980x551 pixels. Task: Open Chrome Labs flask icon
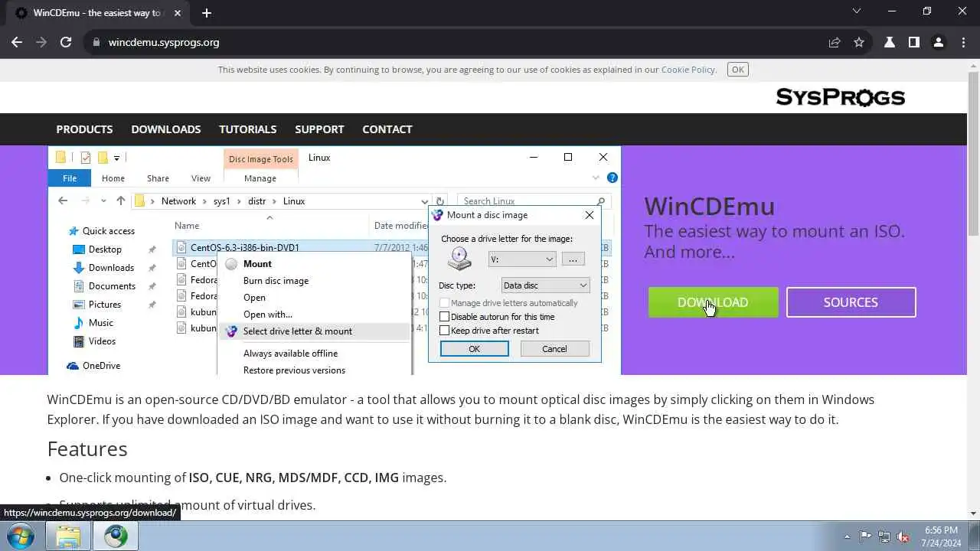pos(890,42)
